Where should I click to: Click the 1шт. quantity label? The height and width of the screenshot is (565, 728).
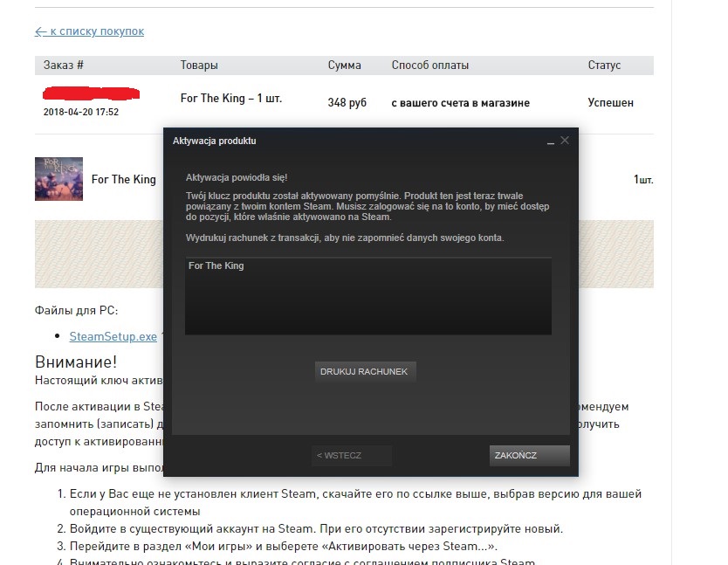643,179
